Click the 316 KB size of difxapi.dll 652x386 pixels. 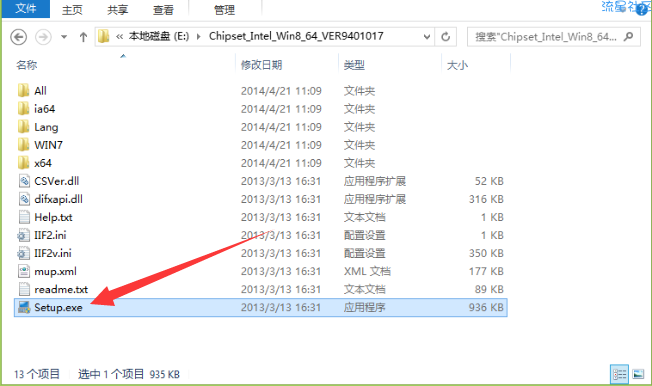486,199
